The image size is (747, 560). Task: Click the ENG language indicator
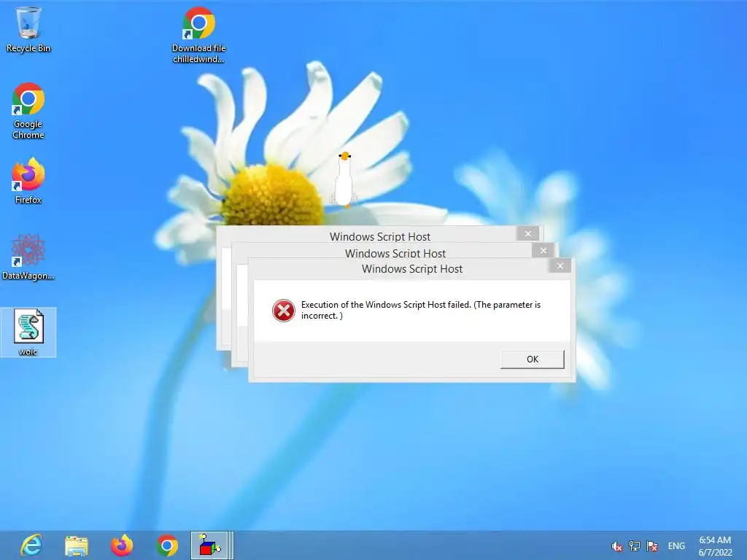(x=676, y=546)
